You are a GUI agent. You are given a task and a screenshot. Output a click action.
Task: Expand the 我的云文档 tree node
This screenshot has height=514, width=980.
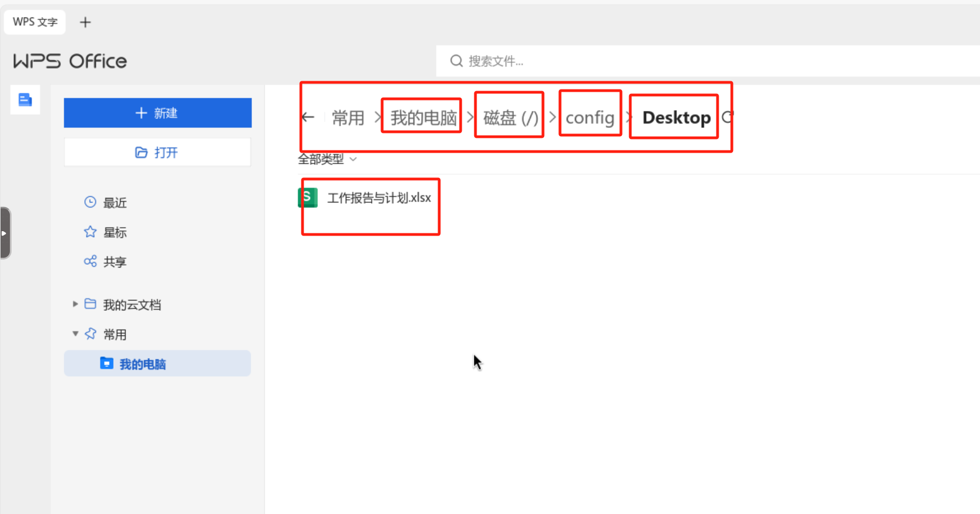(75, 304)
